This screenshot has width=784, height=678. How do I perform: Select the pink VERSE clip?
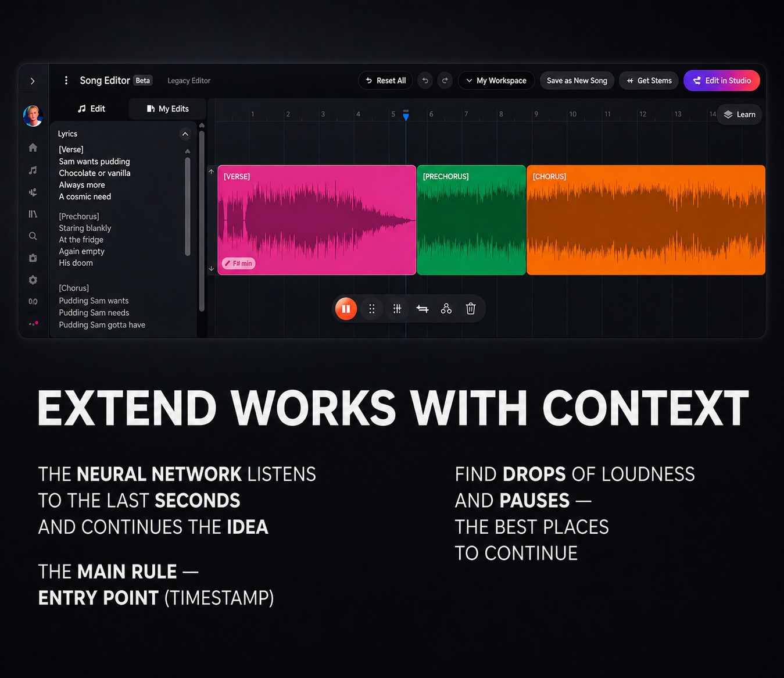(x=317, y=220)
